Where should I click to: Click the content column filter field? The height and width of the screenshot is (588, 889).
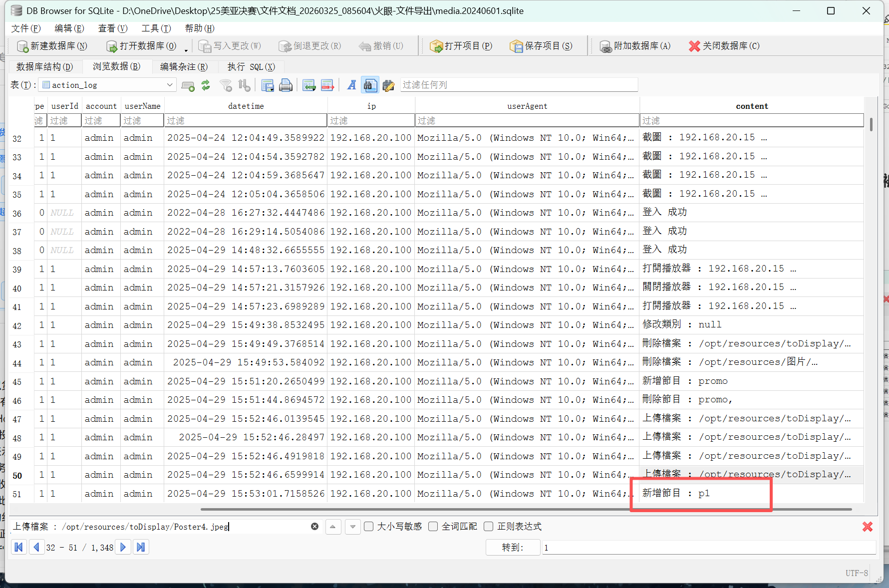752,120
